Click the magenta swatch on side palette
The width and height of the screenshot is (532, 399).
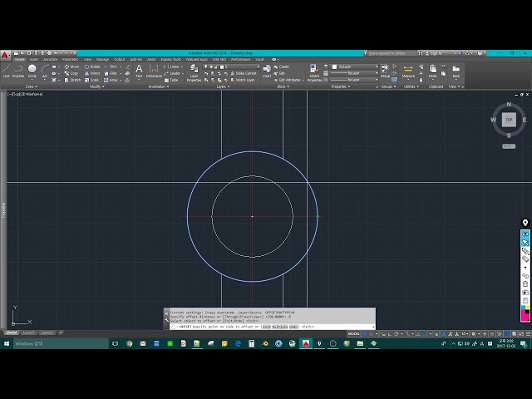525,317
